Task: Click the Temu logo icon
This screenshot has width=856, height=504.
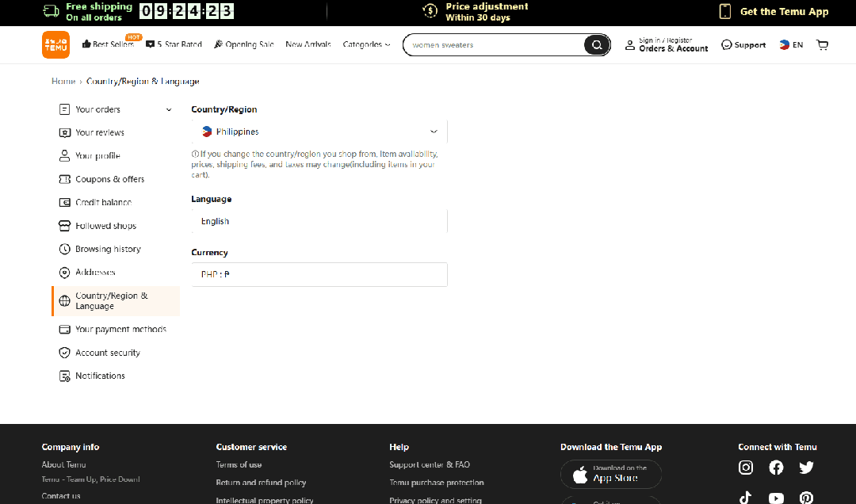Action: 55,45
